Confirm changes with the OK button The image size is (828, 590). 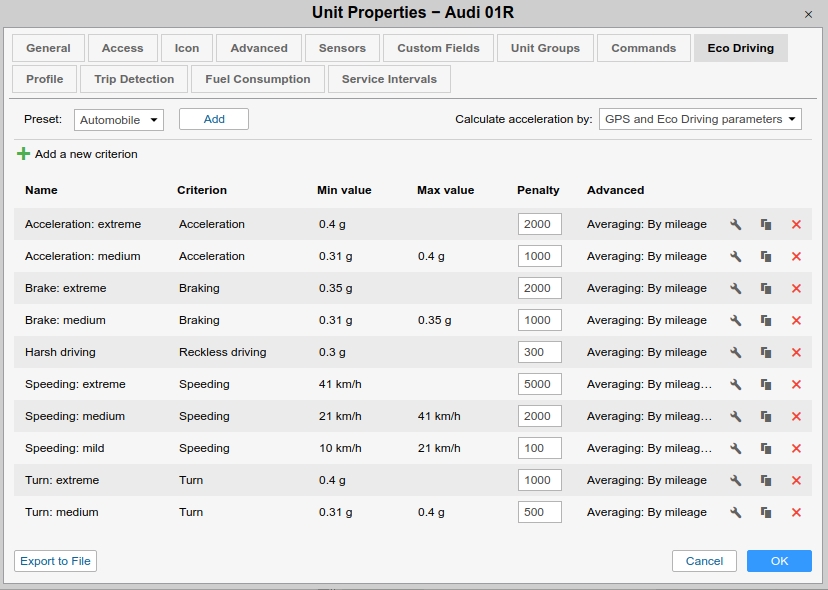click(779, 561)
